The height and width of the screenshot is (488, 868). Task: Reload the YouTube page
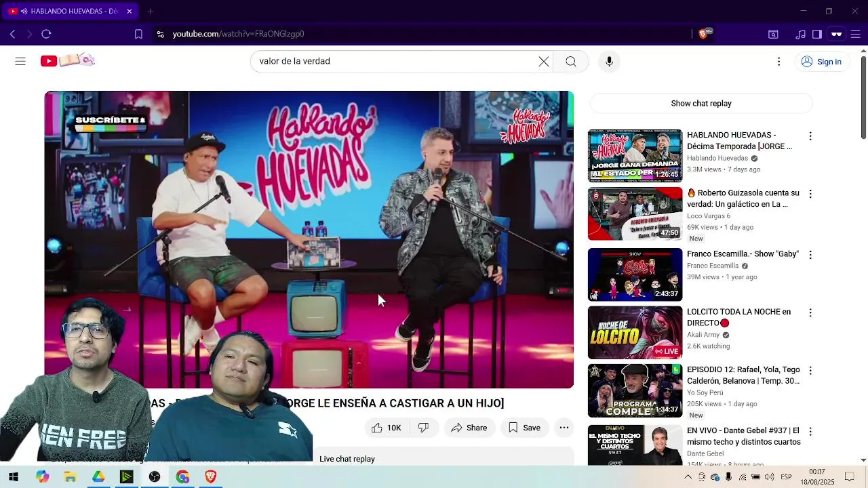pyautogui.click(x=46, y=34)
